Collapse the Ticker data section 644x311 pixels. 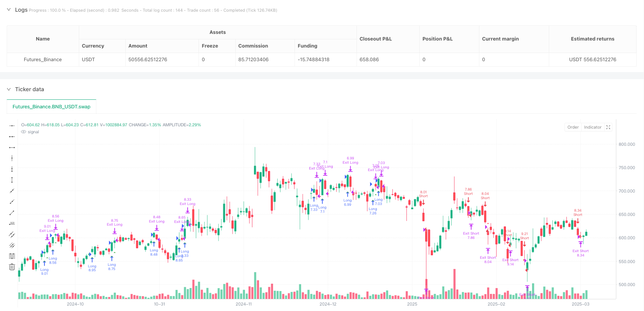tap(9, 89)
